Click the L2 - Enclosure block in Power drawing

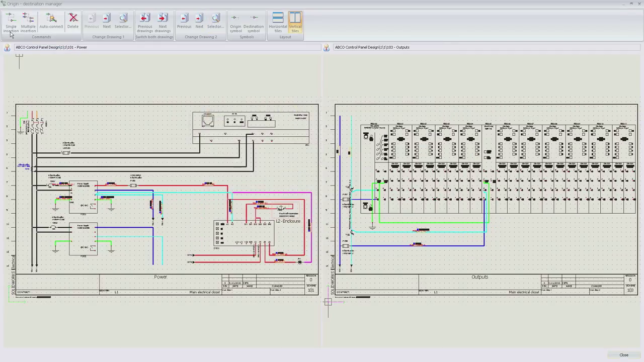(x=288, y=221)
